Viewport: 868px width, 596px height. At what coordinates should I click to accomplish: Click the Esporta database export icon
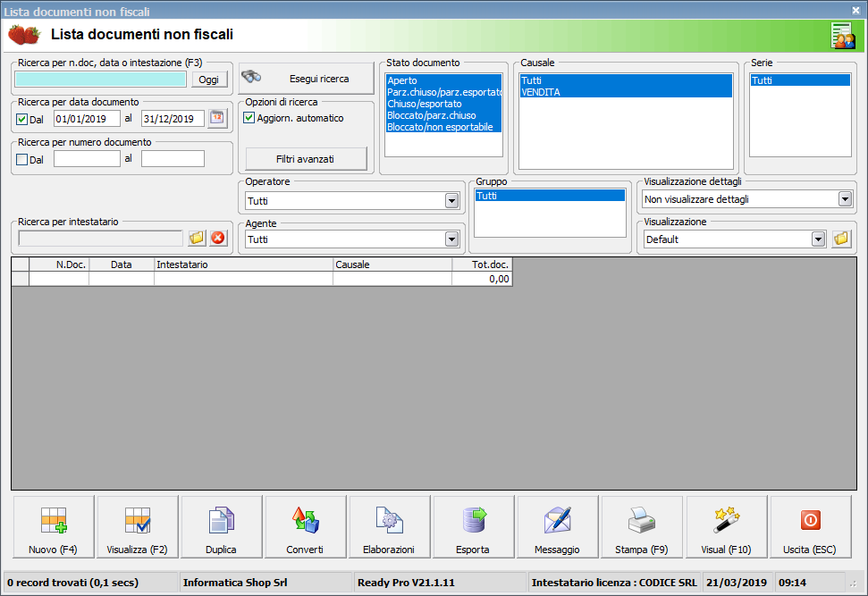tap(474, 520)
